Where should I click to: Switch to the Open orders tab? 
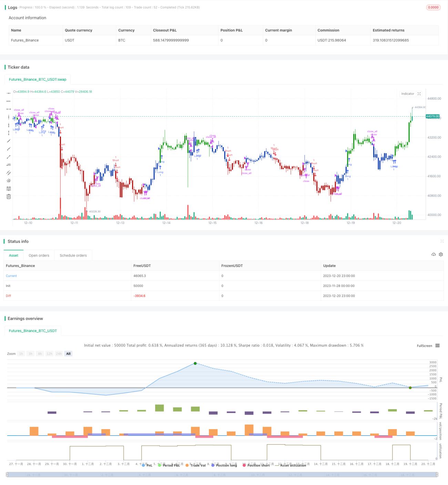click(39, 256)
